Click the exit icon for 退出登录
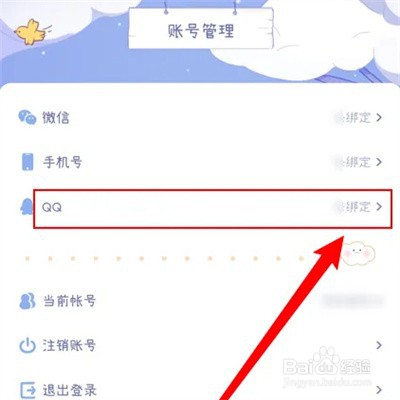 tap(28, 390)
